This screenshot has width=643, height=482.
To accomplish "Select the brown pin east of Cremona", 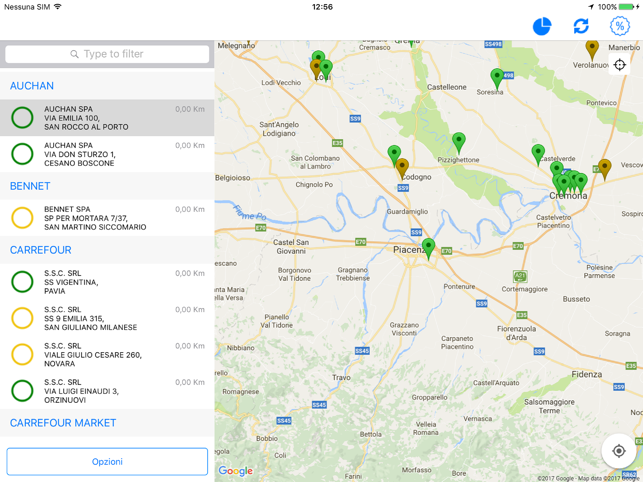I will [x=604, y=169].
